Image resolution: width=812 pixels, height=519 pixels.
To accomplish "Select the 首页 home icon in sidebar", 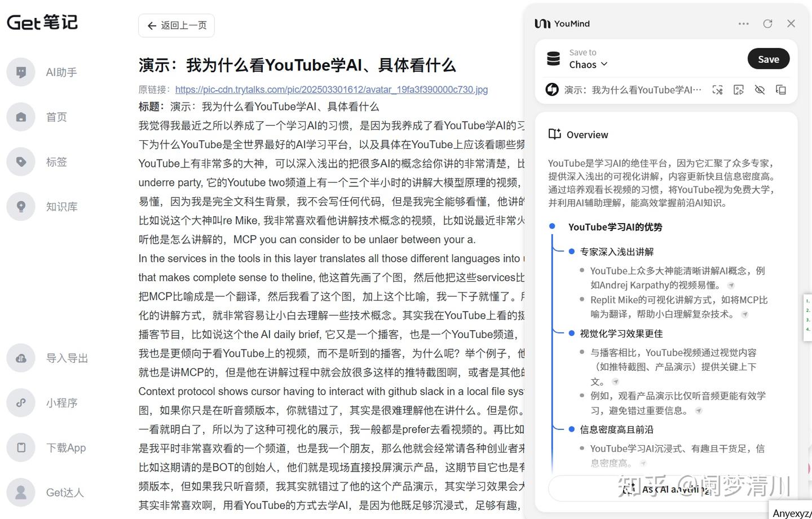I will pyautogui.click(x=21, y=117).
